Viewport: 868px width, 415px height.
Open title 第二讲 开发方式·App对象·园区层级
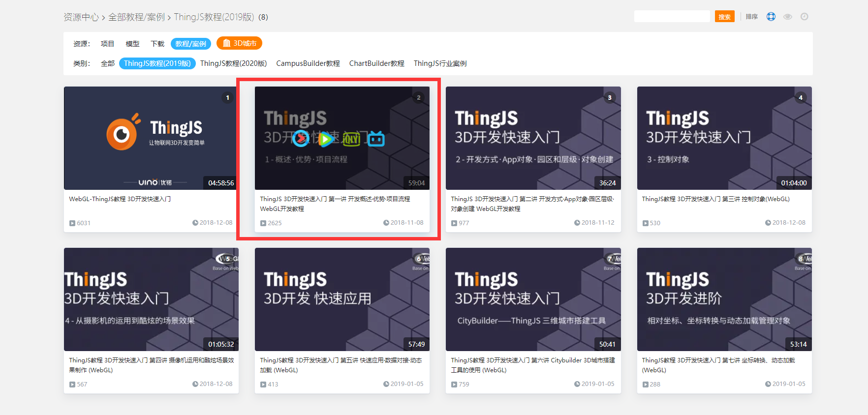click(532, 204)
